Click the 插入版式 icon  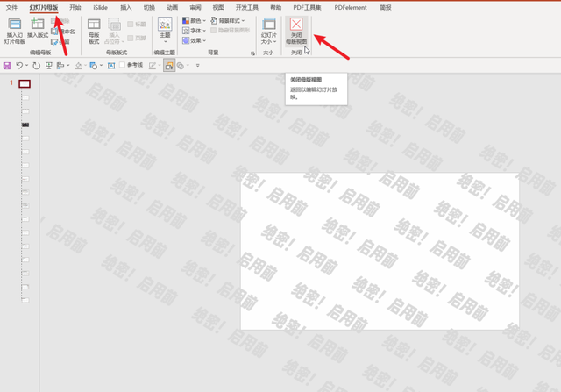pos(38,25)
